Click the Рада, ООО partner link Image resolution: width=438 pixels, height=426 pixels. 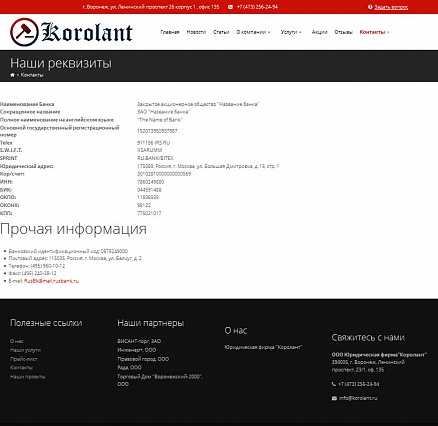[129, 367]
